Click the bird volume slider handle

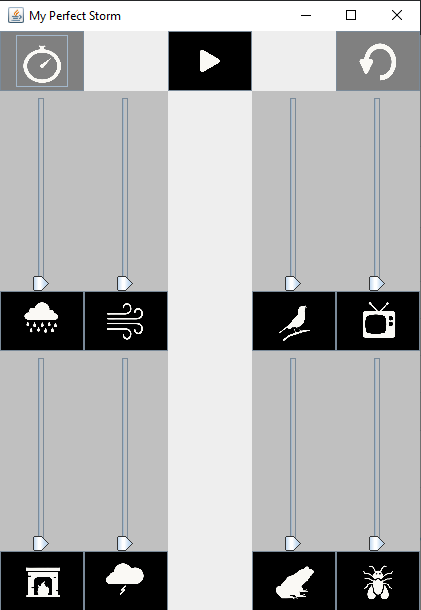coord(293,283)
